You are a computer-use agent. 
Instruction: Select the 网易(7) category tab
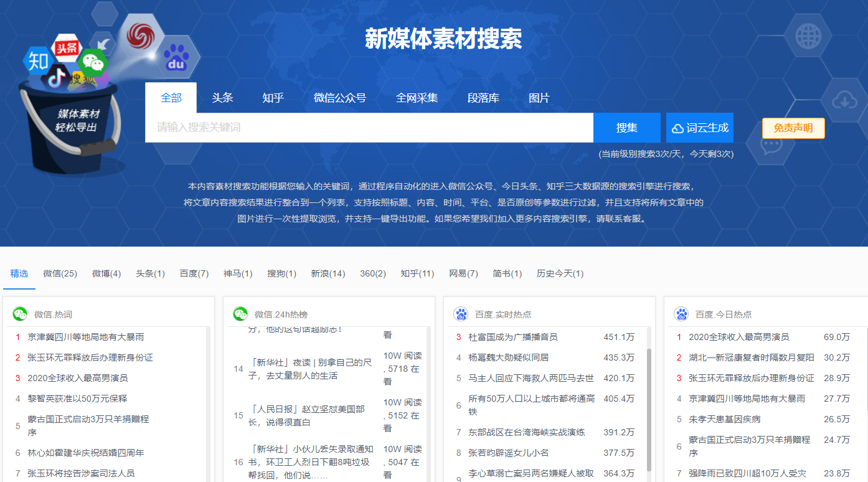[464, 273]
